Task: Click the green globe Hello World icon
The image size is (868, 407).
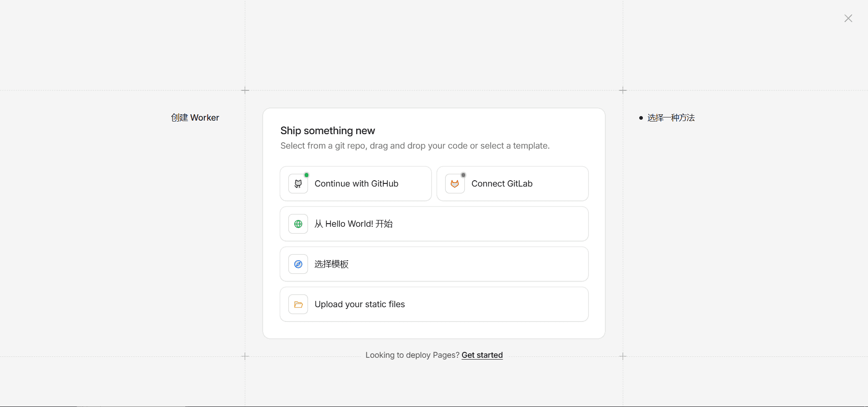Action: 298,224
